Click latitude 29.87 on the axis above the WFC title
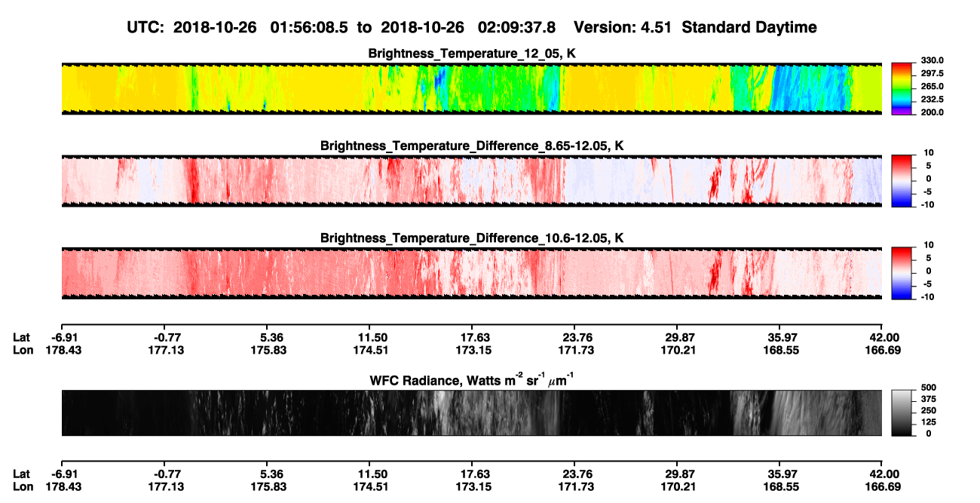 (678, 338)
